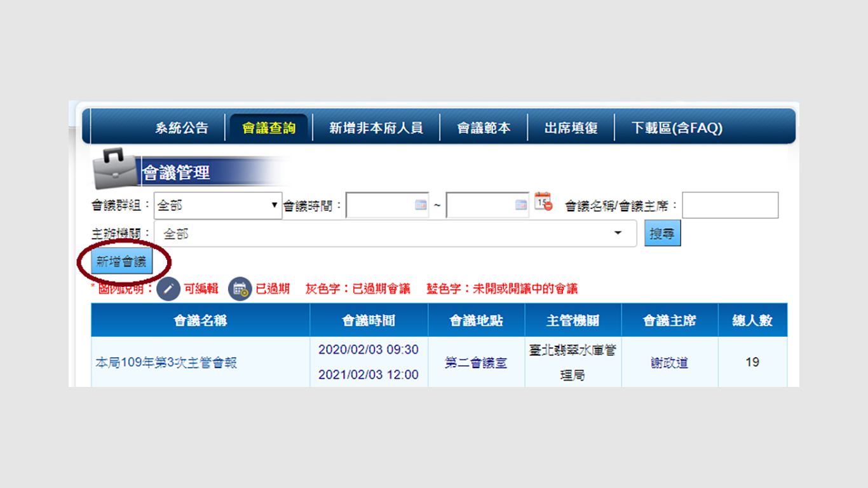Click the 謝政道 chairperson cell
Viewport: 868px width, 488px height.
pos(669,363)
